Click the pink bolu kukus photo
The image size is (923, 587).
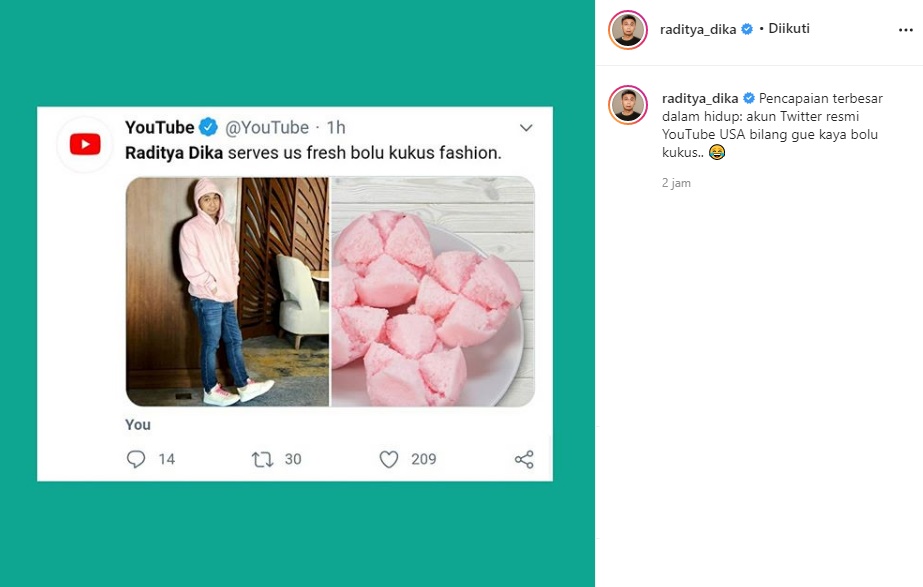click(x=432, y=292)
